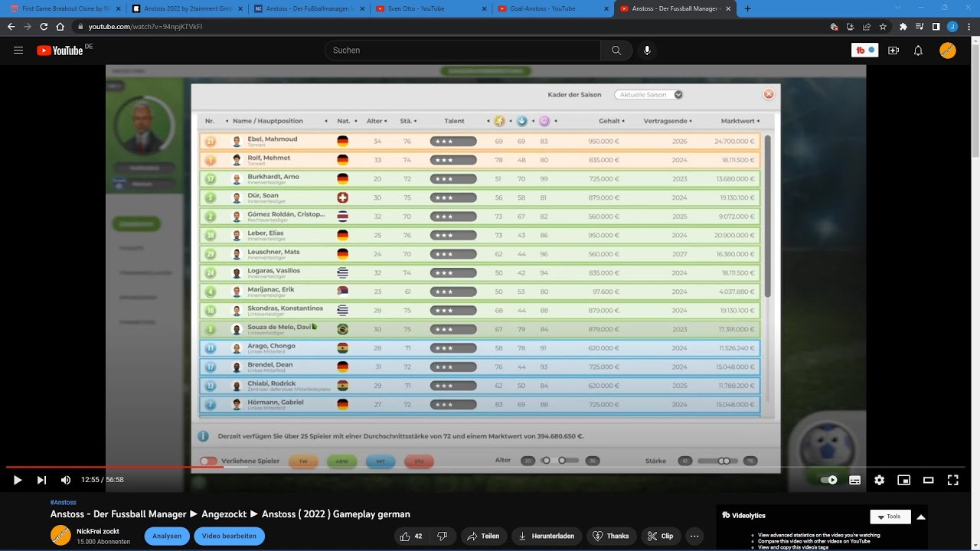Switch to Goal-Anstoss - YouTube tab
The width and height of the screenshot is (980, 551).
click(x=551, y=8)
